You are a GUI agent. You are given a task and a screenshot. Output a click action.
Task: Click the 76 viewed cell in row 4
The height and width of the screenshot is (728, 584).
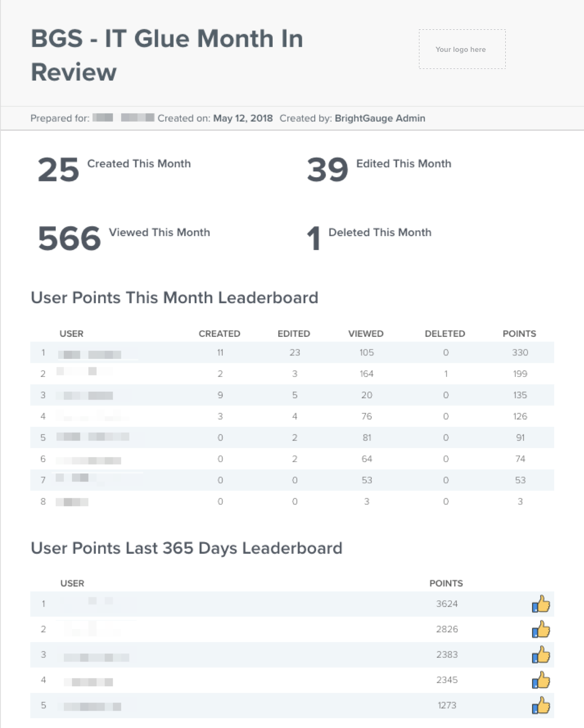click(x=367, y=416)
